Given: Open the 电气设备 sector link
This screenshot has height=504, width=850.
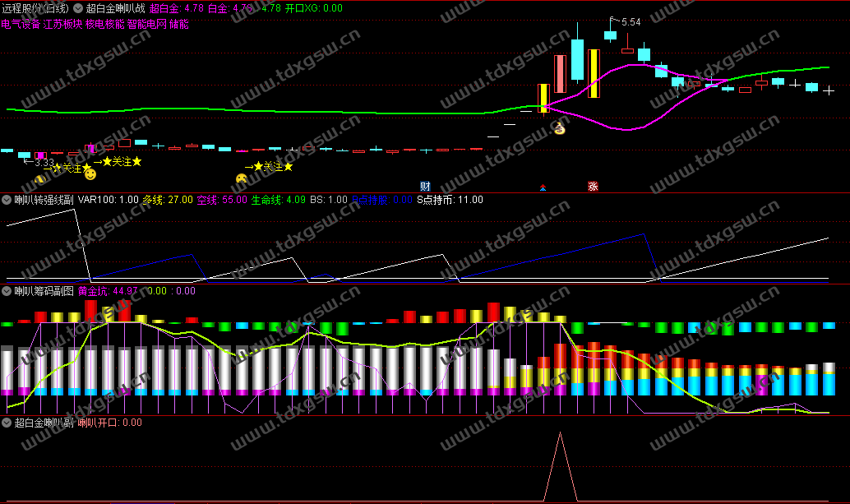Looking at the screenshot, I should (21, 24).
